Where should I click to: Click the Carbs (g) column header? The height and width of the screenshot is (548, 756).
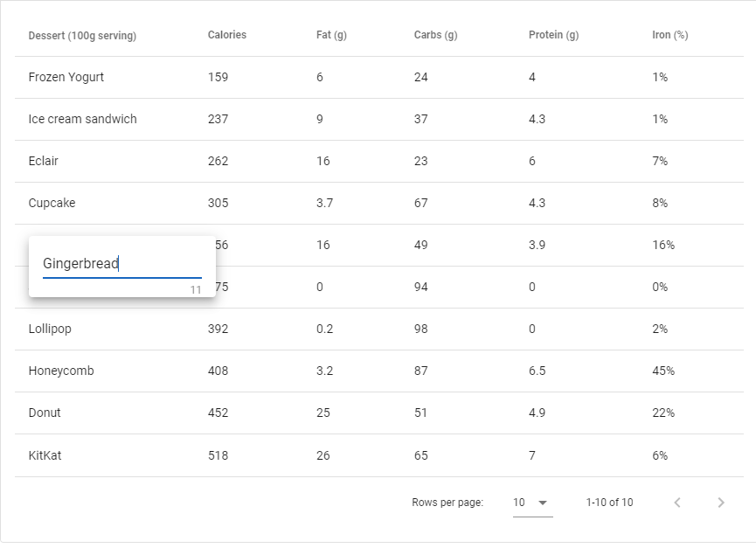435,36
